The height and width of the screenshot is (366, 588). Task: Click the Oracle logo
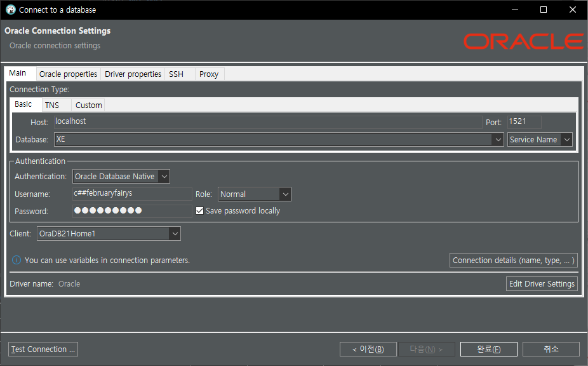pyautogui.click(x=523, y=41)
